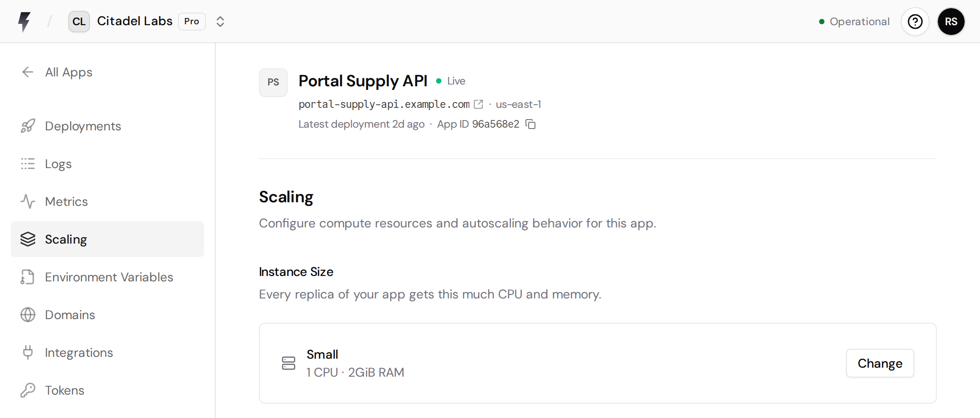Click the Portal Supply API title
The height and width of the screenshot is (418, 980).
coord(363,81)
